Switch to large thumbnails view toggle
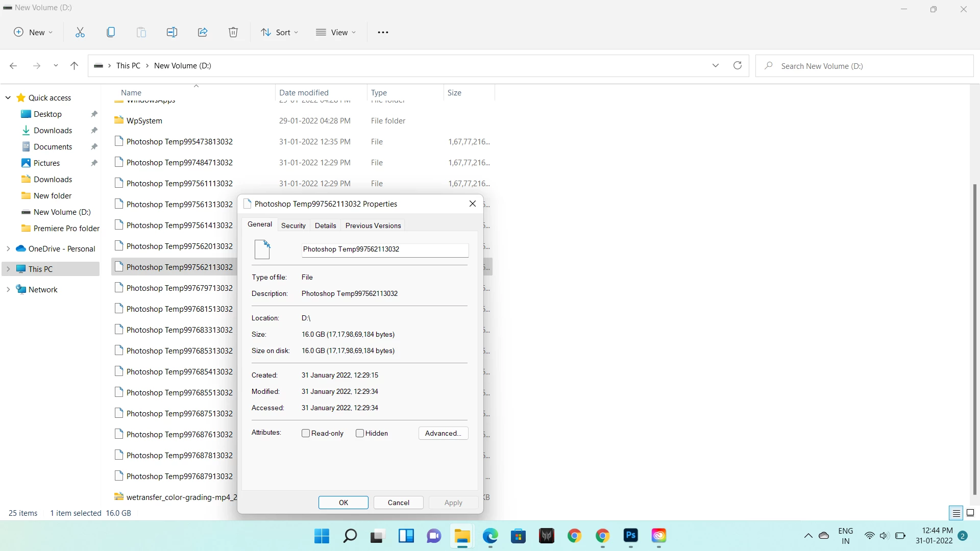 pos(970,513)
